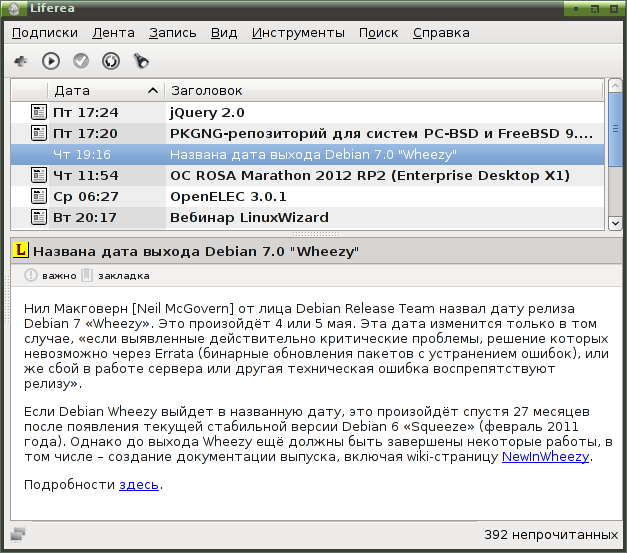Viewport: 627px width, 553px height.
Task: Open the NewInWheezy wiki link
Action: (545, 456)
